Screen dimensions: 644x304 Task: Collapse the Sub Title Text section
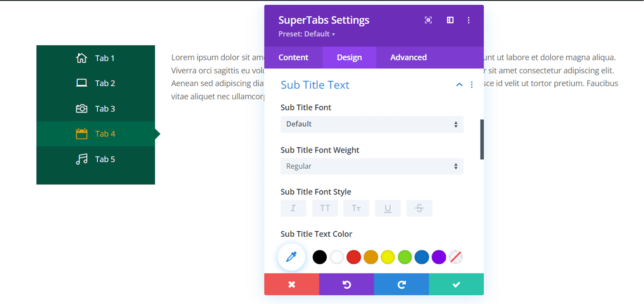[459, 85]
